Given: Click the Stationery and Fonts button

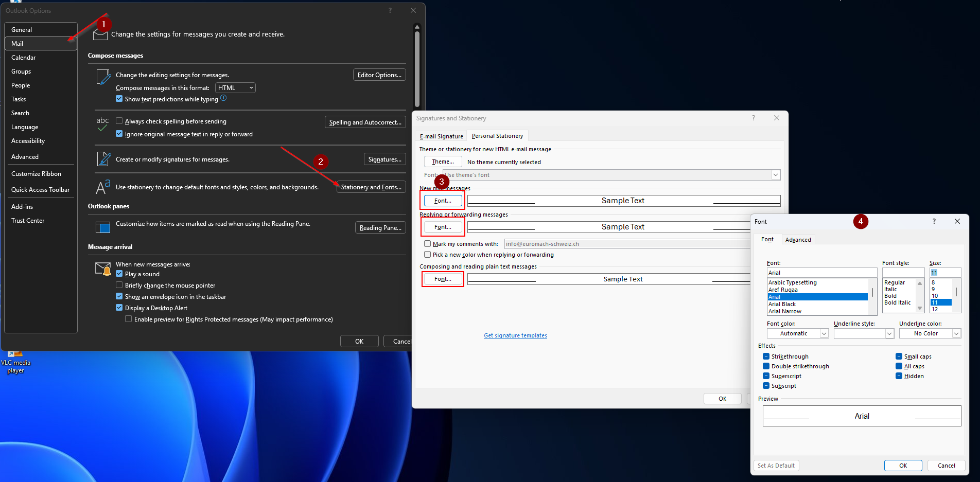Looking at the screenshot, I should point(371,187).
